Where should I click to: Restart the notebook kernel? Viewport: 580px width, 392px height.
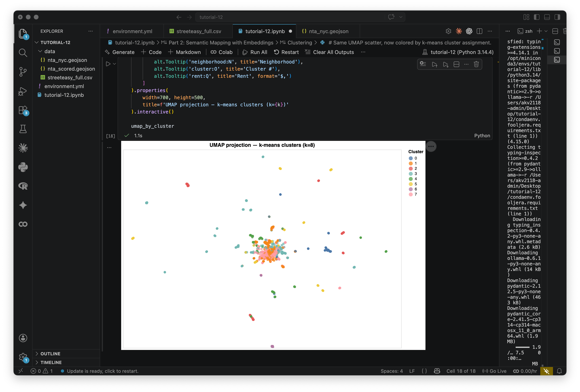tap(286, 52)
